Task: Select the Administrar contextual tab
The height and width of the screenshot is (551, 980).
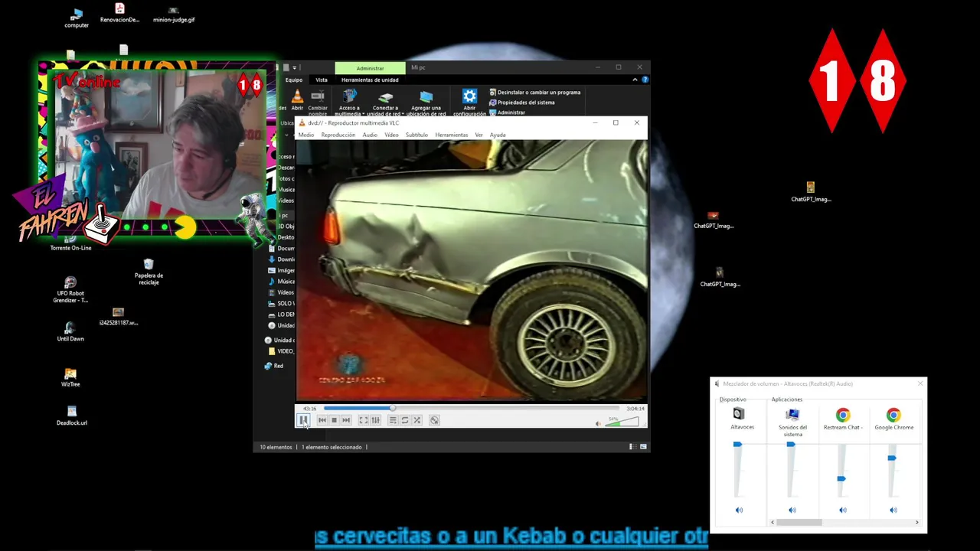Action: click(x=370, y=68)
